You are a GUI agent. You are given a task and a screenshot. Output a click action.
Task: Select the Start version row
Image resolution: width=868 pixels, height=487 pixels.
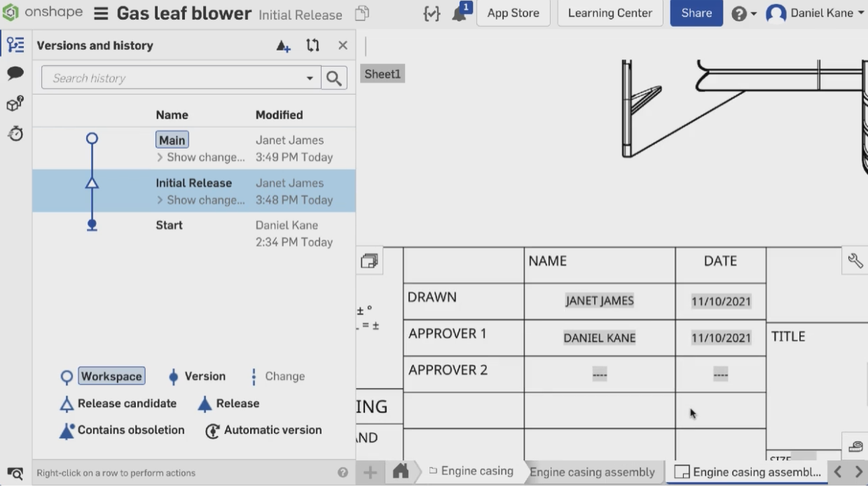(x=194, y=233)
